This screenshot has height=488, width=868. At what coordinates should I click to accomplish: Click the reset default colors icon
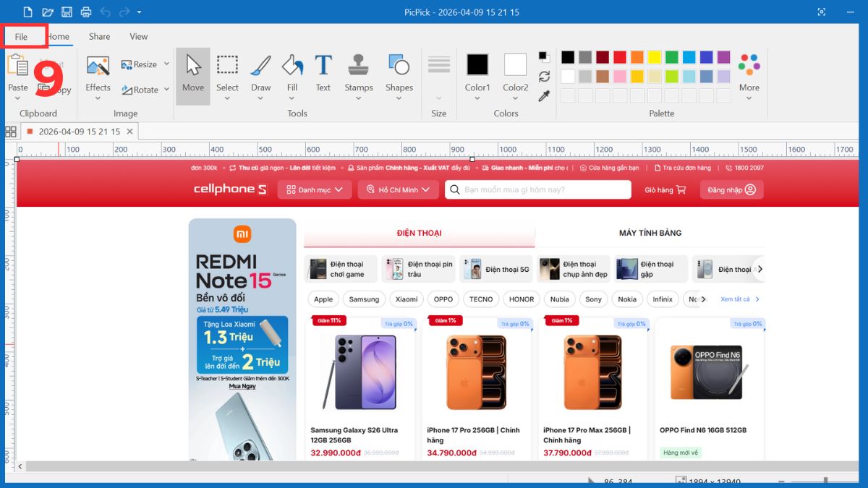[544, 57]
